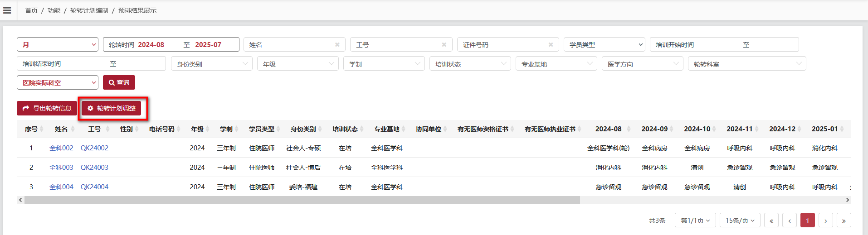The image size is (868, 235).
Task: Open the 医院实际科室 dropdown
Action: point(58,82)
